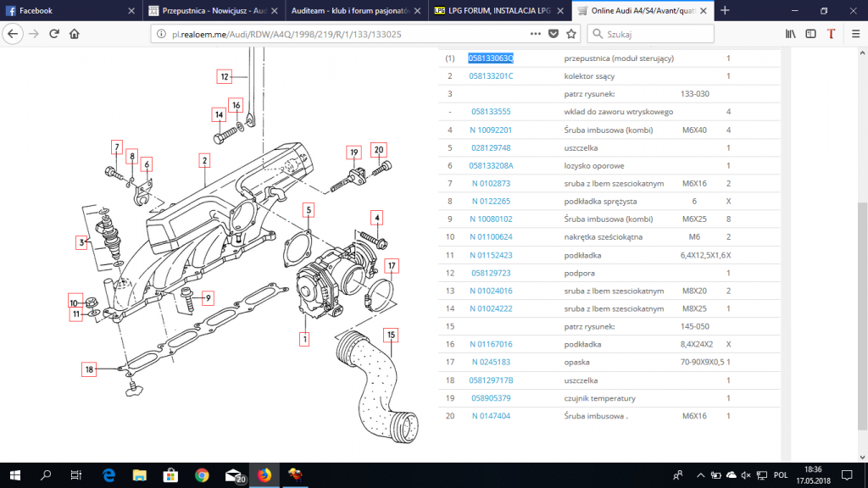Toggle the sidebar view
This screenshot has width=868, height=488.
click(x=810, y=34)
